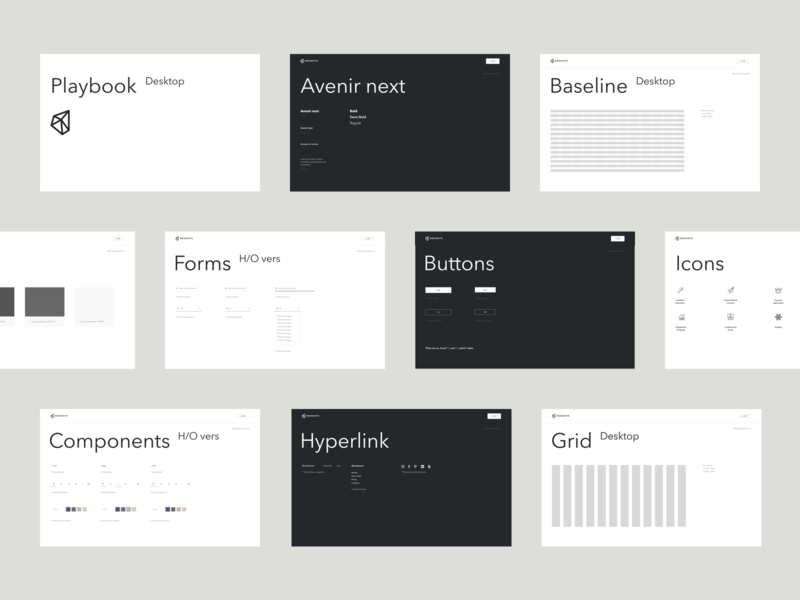Click the header logo on Avenir next card
800x600 pixels.
pos(309,61)
